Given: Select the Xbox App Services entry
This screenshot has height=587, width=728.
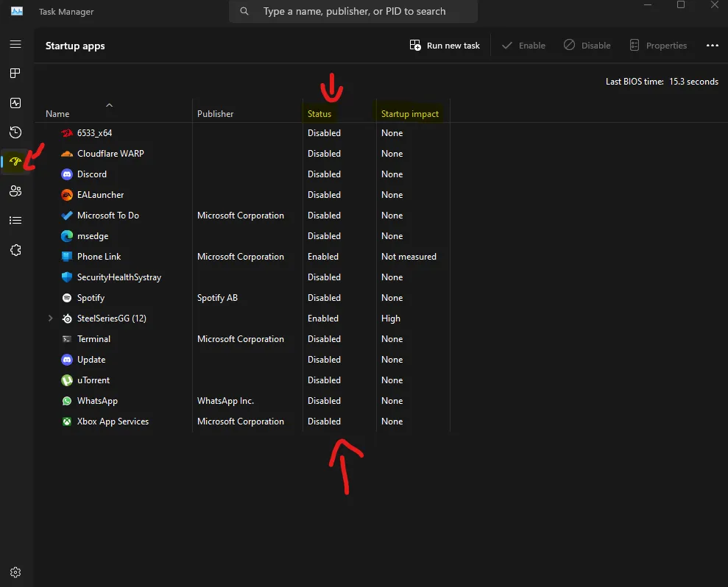Looking at the screenshot, I should 113,421.
